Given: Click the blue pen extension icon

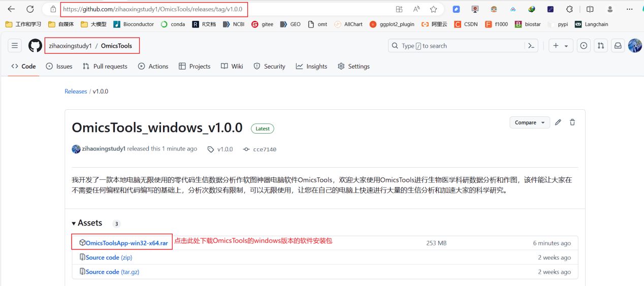Looking at the screenshot, I should point(456,9).
